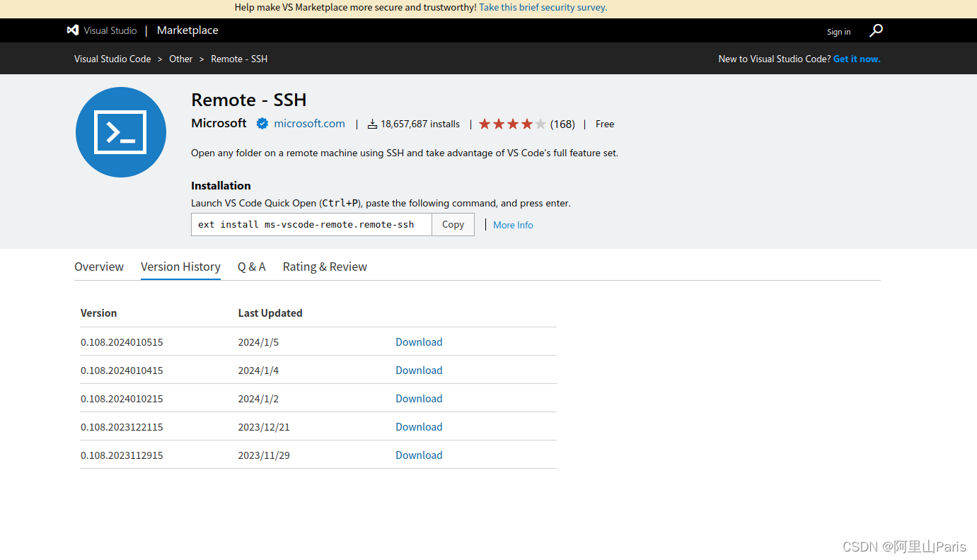
Task: Download version 0.108.2024010215
Action: (x=419, y=398)
